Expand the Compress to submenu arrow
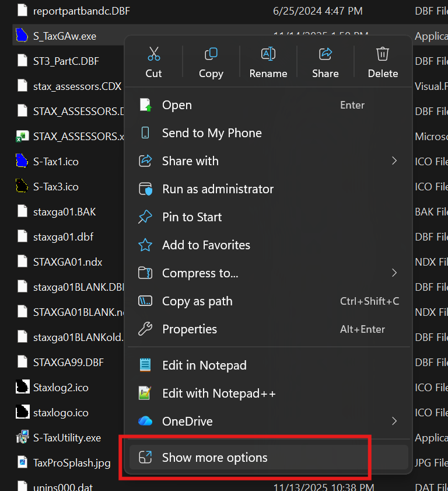This screenshot has width=448, height=491. tap(394, 273)
